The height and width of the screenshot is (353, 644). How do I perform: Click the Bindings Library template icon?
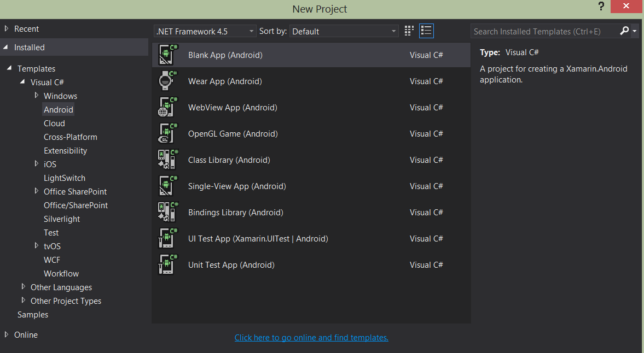167,213
